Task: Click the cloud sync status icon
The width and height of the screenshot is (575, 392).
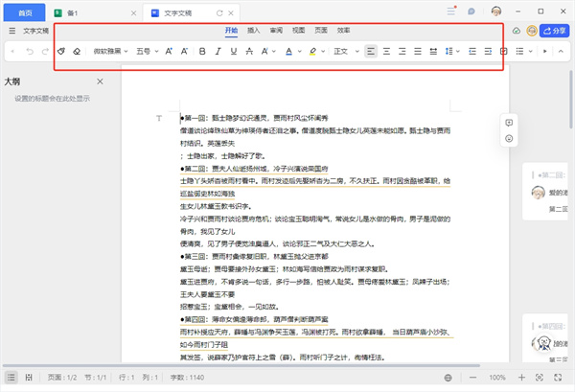Action: point(517,31)
